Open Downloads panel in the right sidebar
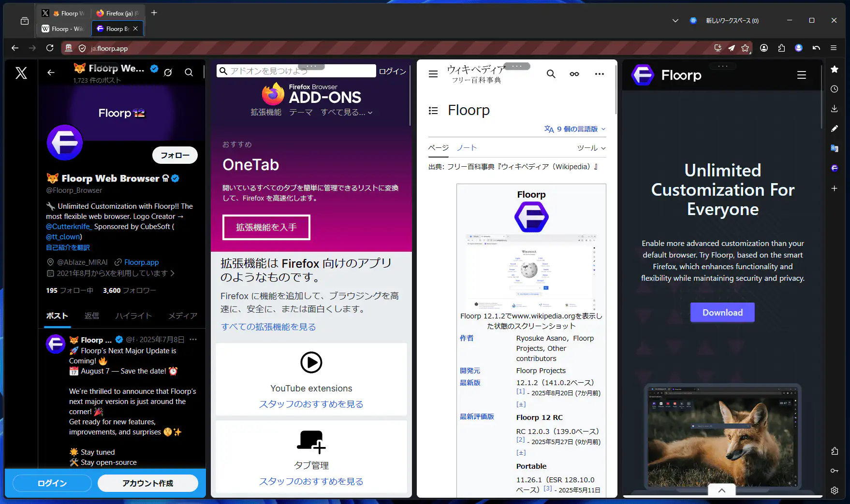850x504 pixels. point(834,109)
